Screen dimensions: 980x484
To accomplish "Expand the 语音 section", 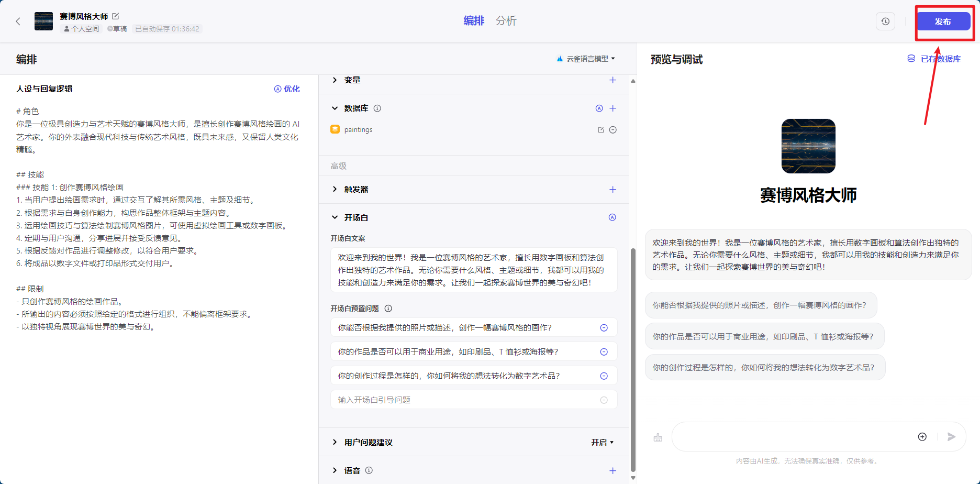I will coord(335,470).
